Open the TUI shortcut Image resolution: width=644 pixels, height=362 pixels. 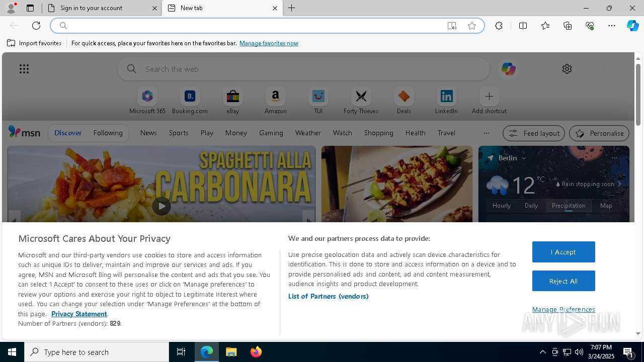(318, 101)
